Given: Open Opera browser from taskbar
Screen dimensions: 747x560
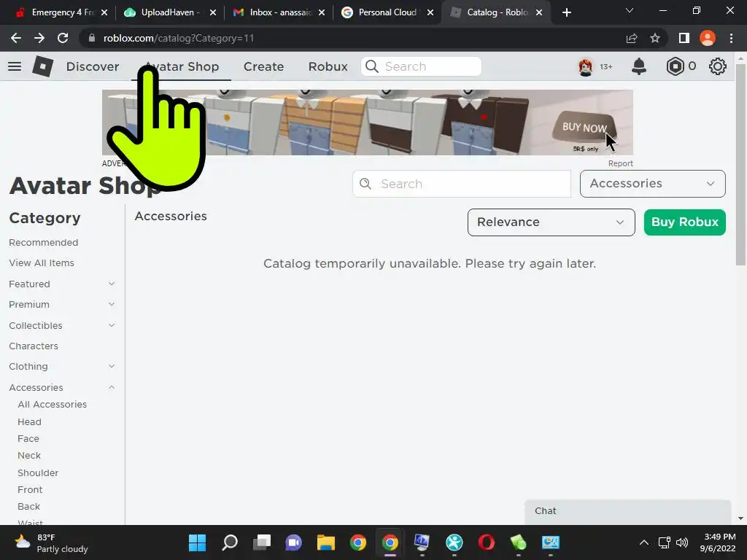Looking at the screenshot, I should [486, 542].
